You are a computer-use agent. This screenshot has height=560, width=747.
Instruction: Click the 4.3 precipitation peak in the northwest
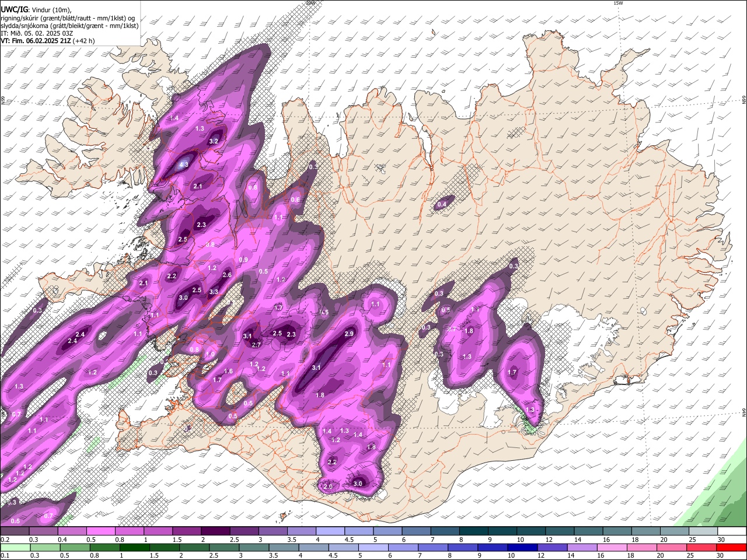[x=184, y=165]
